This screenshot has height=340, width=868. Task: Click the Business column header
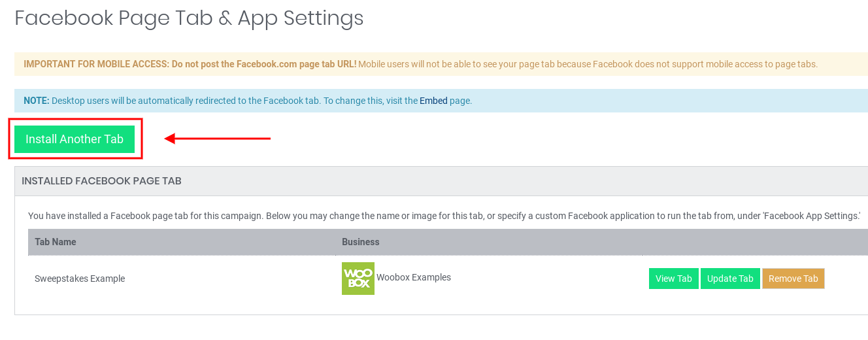tap(361, 242)
